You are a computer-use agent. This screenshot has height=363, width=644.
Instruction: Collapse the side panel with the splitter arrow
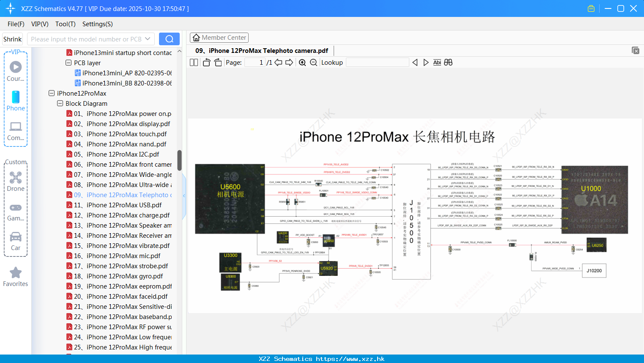tap(184, 195)
